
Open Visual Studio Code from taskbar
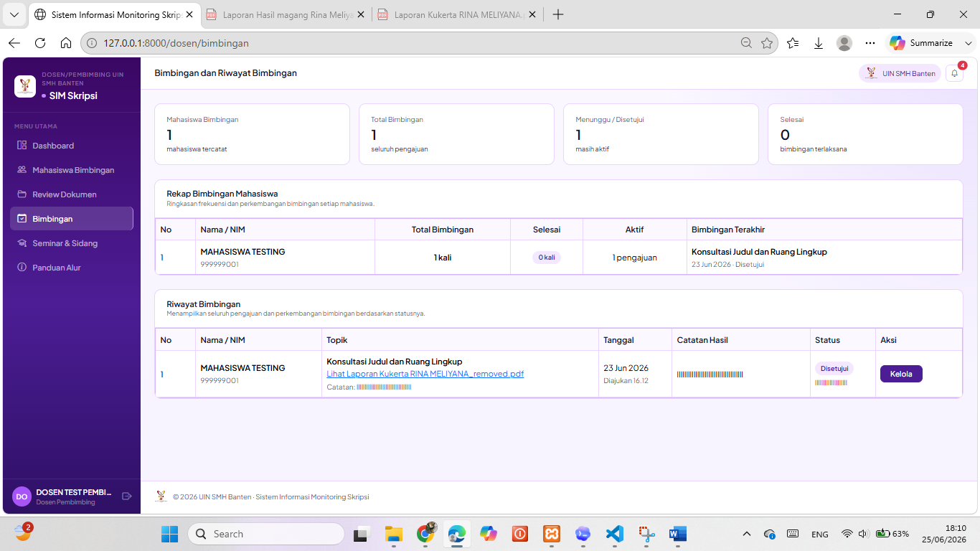click(615, 534)
